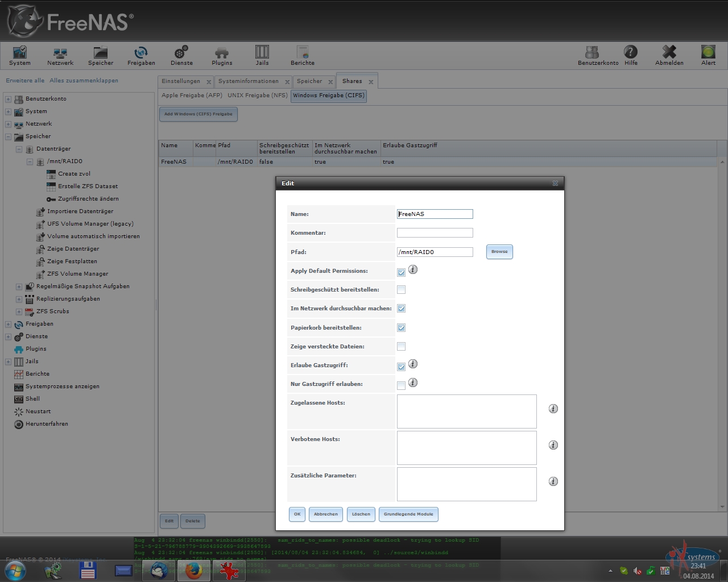Viewport: 728px width, 582px height.
Task: Expand the System tree node
Action: click(8, 111)
